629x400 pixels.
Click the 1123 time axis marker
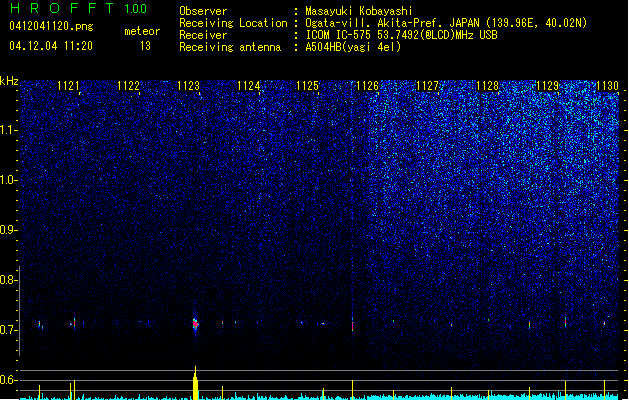(188, 86)
